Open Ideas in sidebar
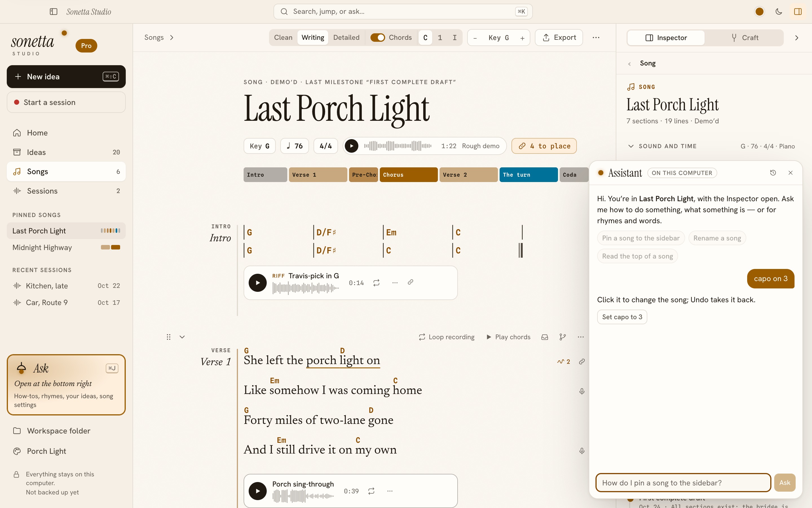The height and width of the screenshot is (508, 812). 66,152
